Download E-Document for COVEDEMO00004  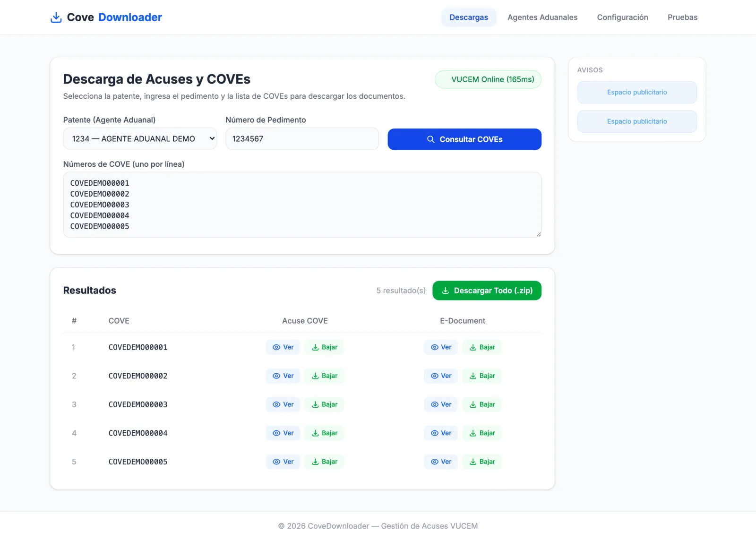pyautogui.click(x=482, y=433)
